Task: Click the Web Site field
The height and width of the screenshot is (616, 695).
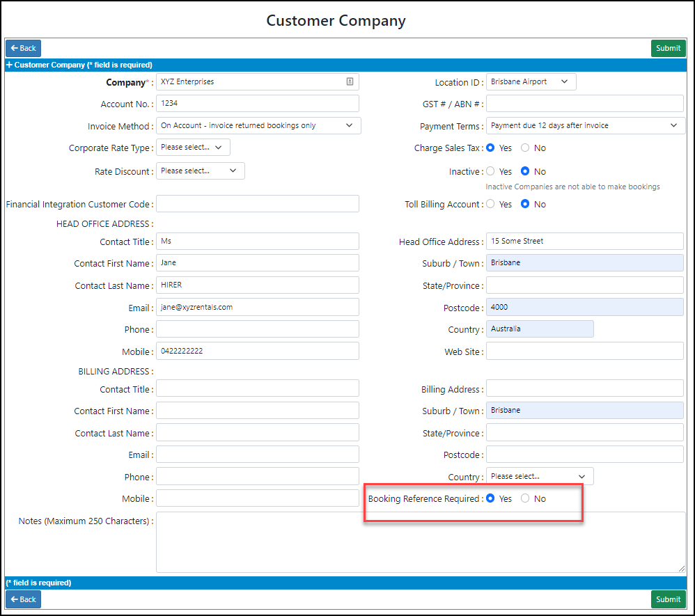Action: 585,351
